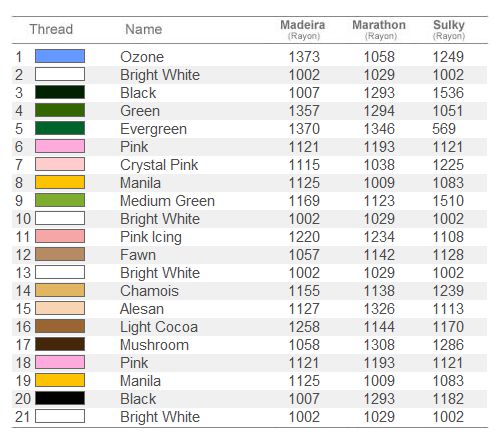Click the Sulky Rayon column header
The image size is (500, 438).
(x=449, y=30)
